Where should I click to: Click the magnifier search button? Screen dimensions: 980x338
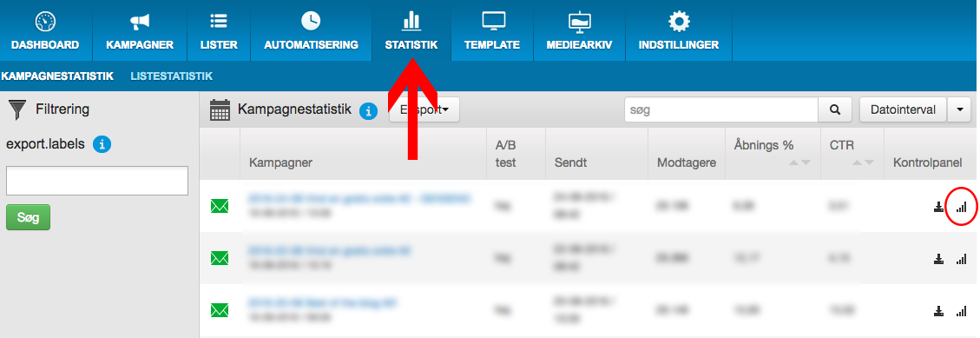click(x=835, y=109)
